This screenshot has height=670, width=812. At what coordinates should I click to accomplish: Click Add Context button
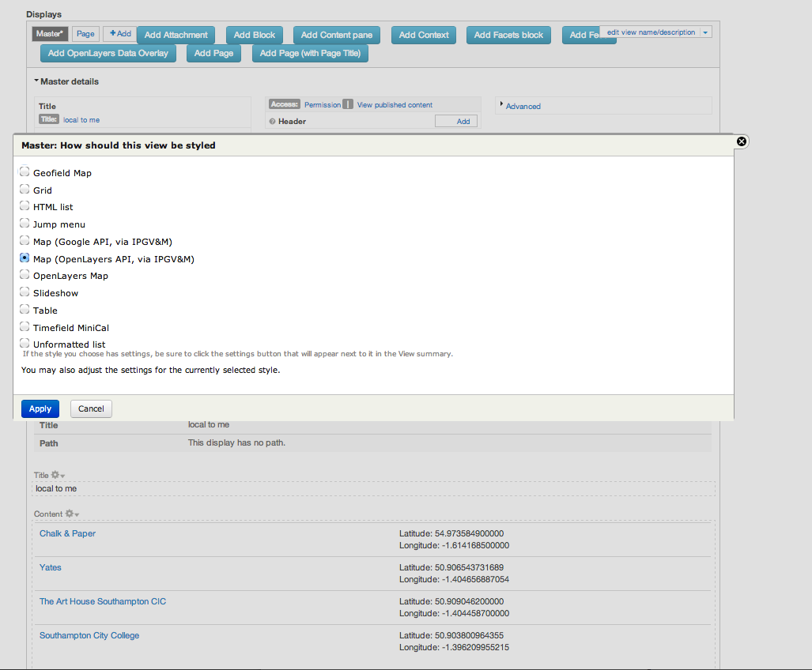[x=424, y=36]
